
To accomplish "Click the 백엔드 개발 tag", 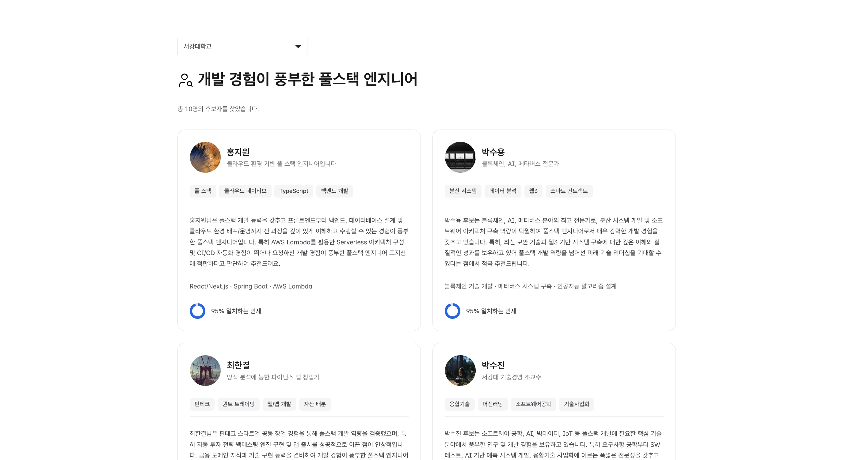I will click(335, 191).
